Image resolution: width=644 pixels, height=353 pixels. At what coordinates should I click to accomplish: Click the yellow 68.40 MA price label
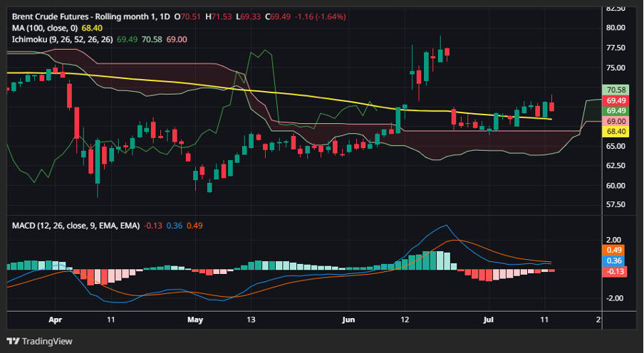pos(615,132)
